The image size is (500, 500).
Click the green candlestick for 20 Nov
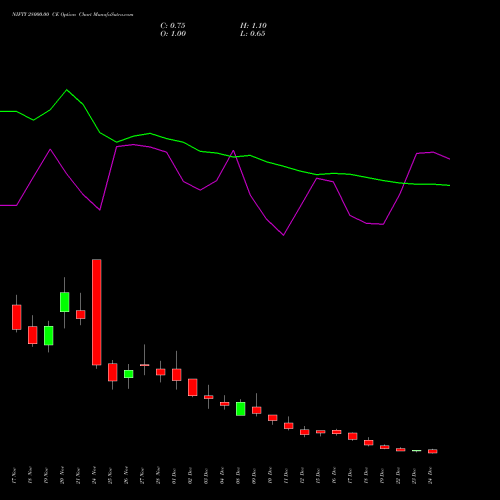65,302
